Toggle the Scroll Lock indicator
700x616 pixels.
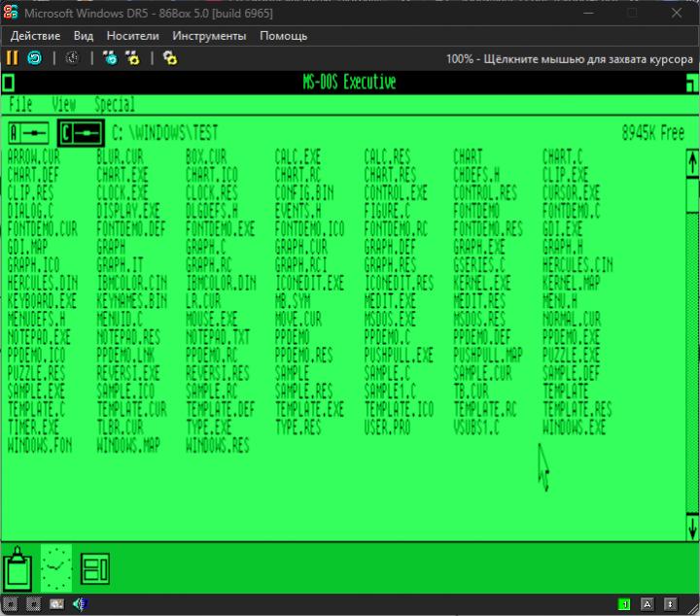tap(670, 604)
